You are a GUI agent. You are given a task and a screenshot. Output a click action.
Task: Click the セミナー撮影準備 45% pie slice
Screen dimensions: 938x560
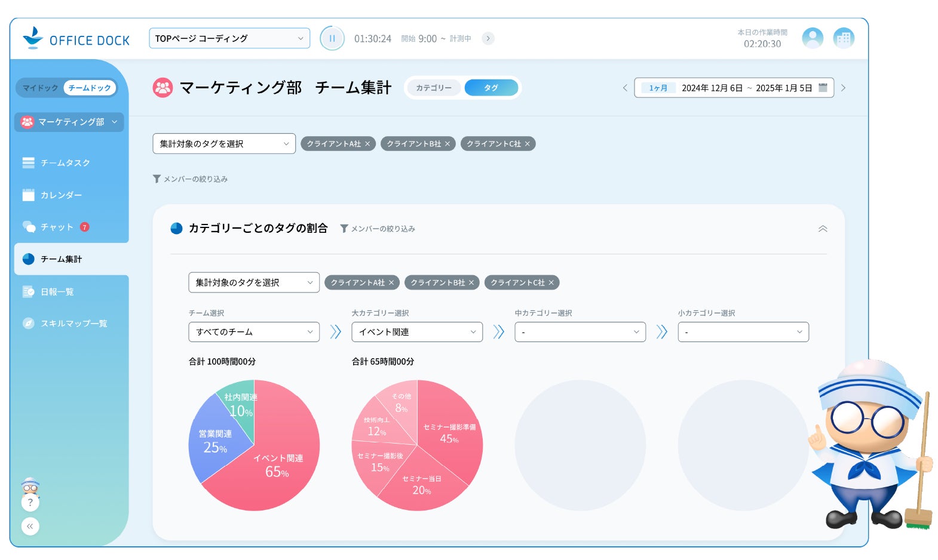449,433
